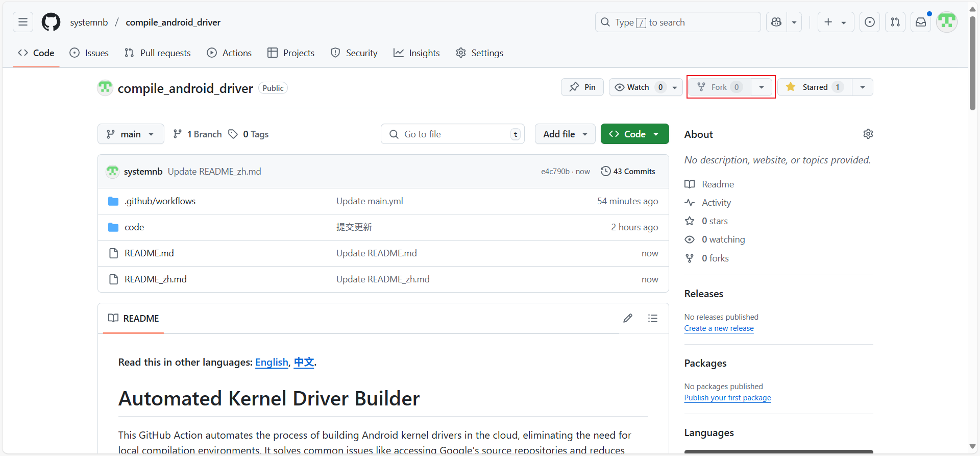View the 0 Tags list
980x456 pixels.
tap(249, 134)
